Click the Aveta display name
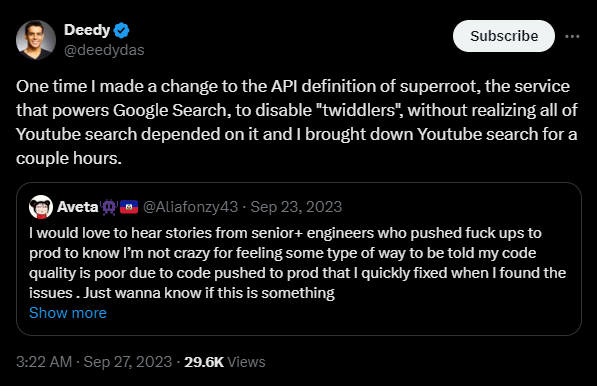The image size is (597, 386). pyautogui.click(x=78, y=207)
